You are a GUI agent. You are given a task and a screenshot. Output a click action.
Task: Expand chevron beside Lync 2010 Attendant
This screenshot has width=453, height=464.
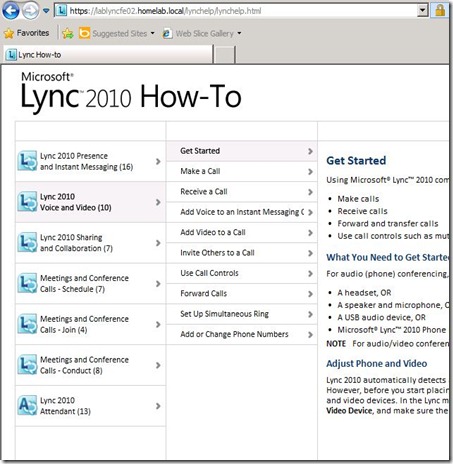pos(158,406)
